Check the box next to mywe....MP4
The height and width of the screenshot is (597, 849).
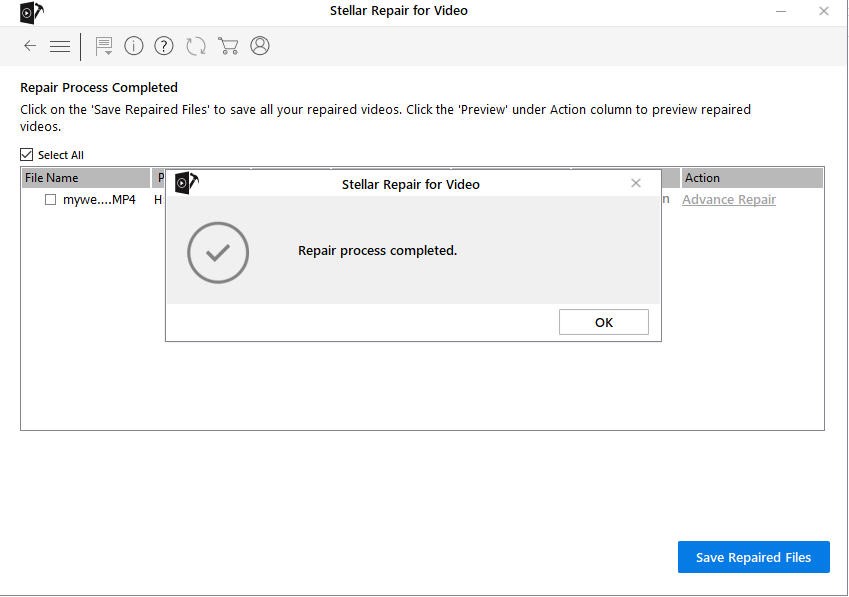tap(50, 200)
